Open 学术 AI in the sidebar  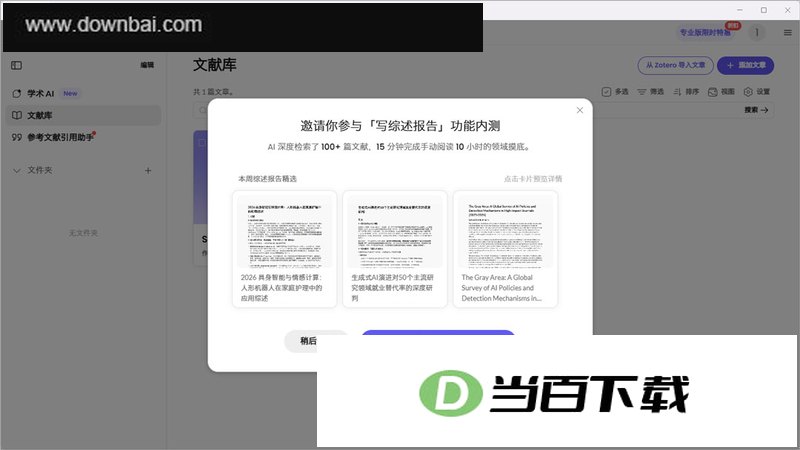click(40, 93)
